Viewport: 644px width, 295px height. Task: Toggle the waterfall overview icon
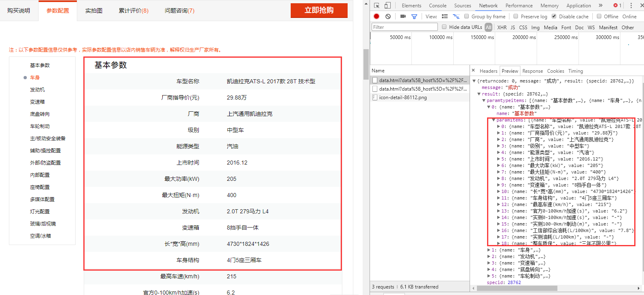pyautogui.click(x=456, y=16)
